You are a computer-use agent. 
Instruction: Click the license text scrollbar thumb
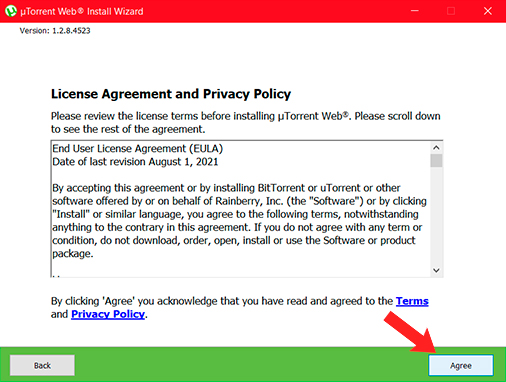pos(436,160)
